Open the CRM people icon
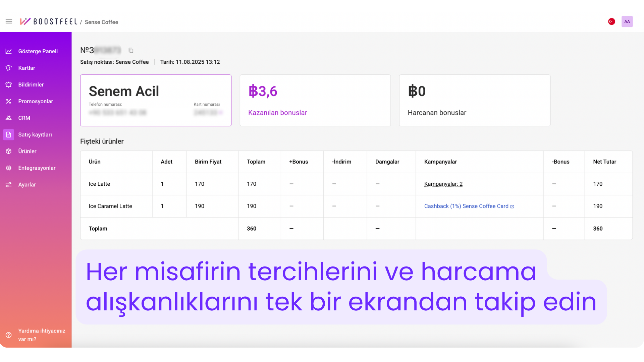This screenshot has height=362, width=644. click(9, 118)
